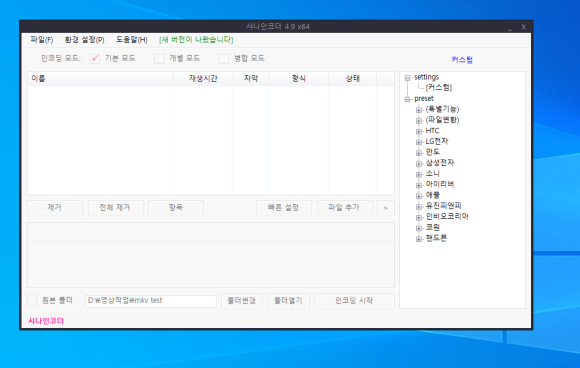Select the LG전자 tree label
580x368 pixels.
pyautogui.click(x=437, y=141)
